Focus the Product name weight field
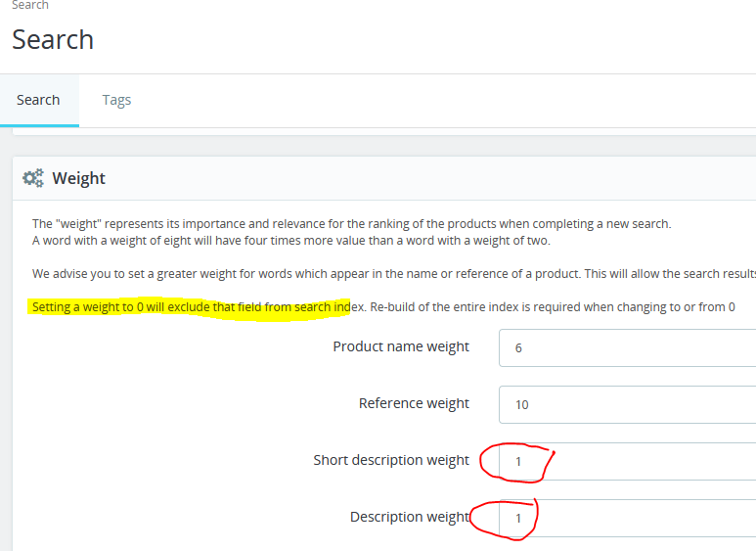 tap(627, 347)
